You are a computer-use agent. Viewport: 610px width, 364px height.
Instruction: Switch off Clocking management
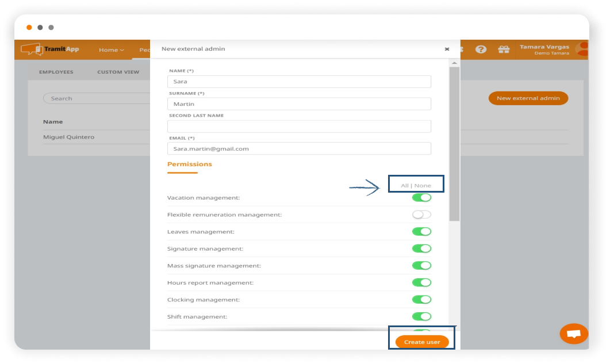coord(421,300)
